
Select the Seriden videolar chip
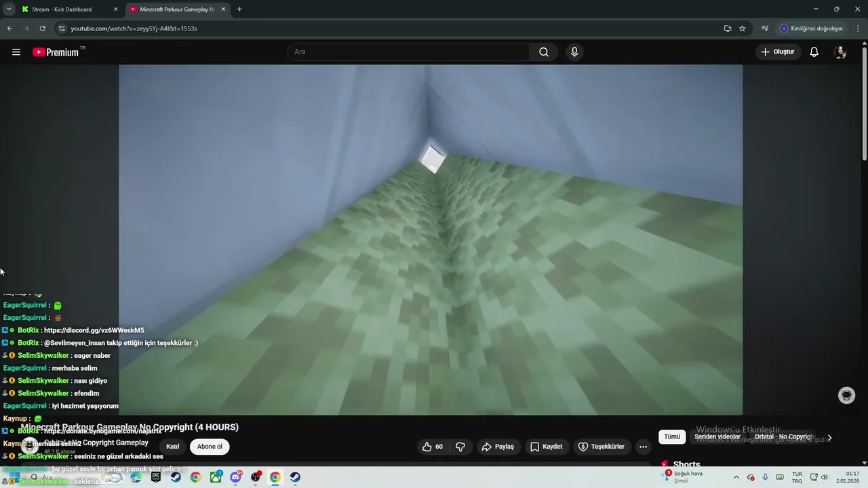coord(717,436)
